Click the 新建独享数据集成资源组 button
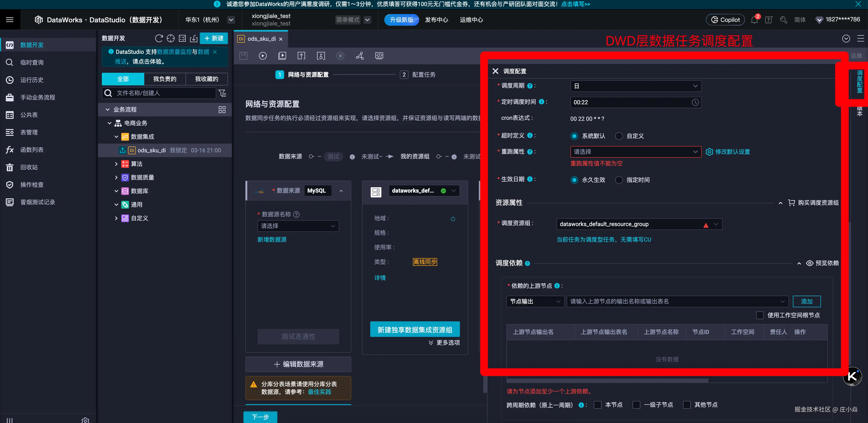The width and height of the screenshot is (868, 423). tap(414, 330)
